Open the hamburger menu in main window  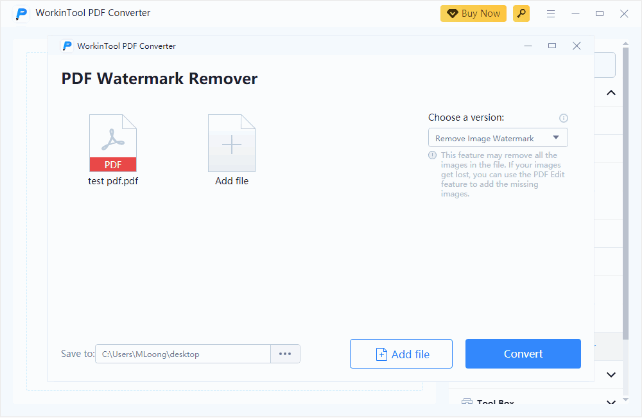[x=551, y=14]
